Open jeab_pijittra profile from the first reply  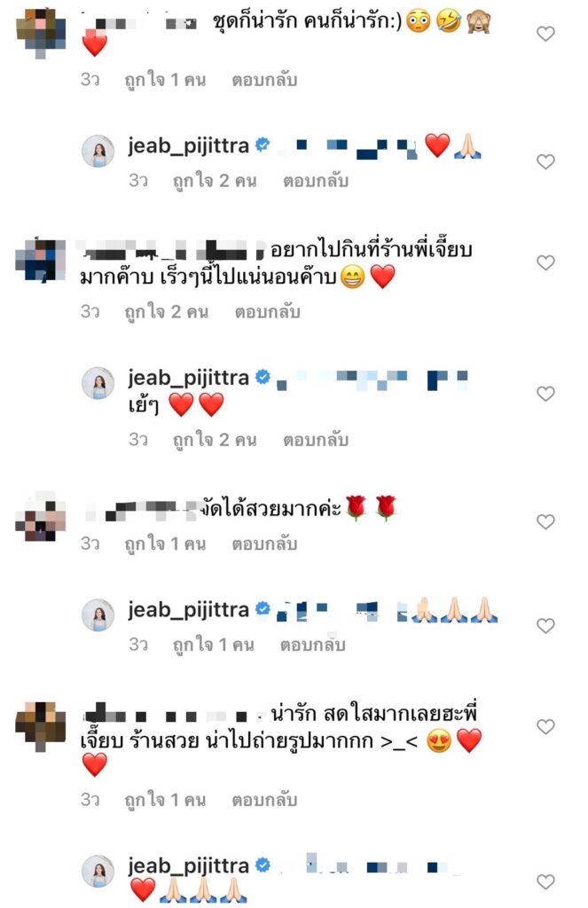coord(188,146)
